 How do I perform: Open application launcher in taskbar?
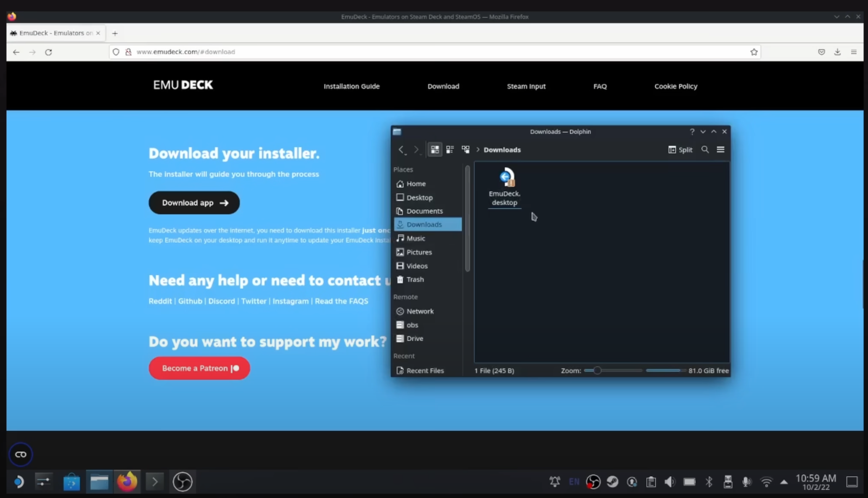19,482
